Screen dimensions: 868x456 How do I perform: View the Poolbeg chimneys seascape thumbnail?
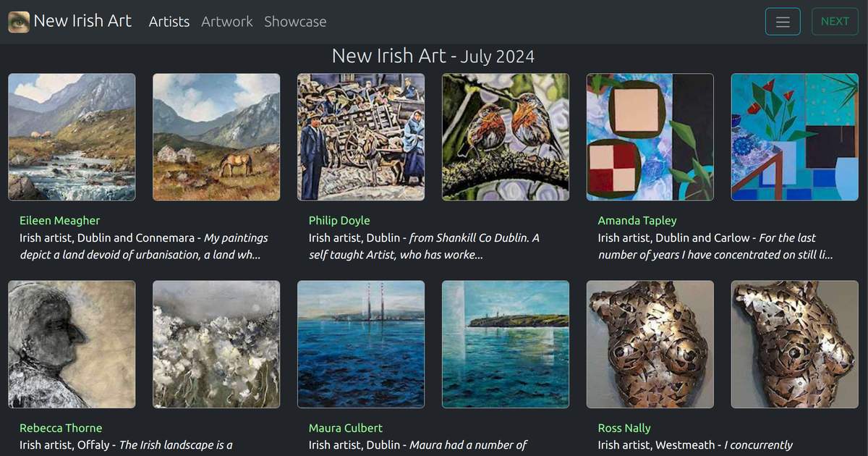[x=361, y=344]
